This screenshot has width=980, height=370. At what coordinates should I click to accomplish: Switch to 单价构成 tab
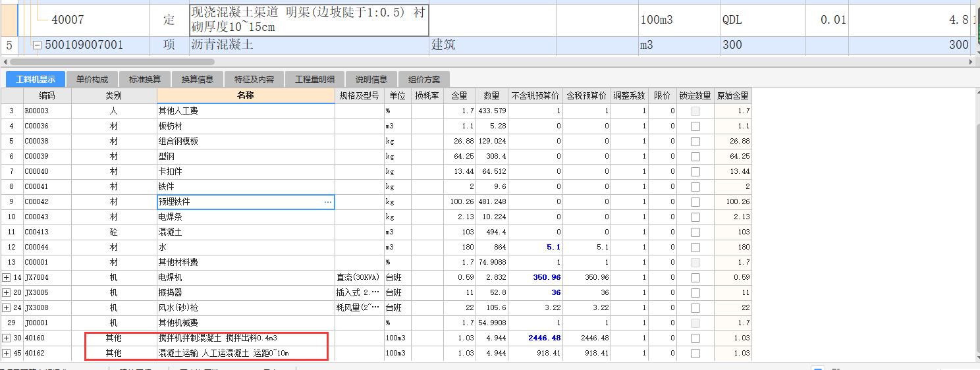(92, 80)
